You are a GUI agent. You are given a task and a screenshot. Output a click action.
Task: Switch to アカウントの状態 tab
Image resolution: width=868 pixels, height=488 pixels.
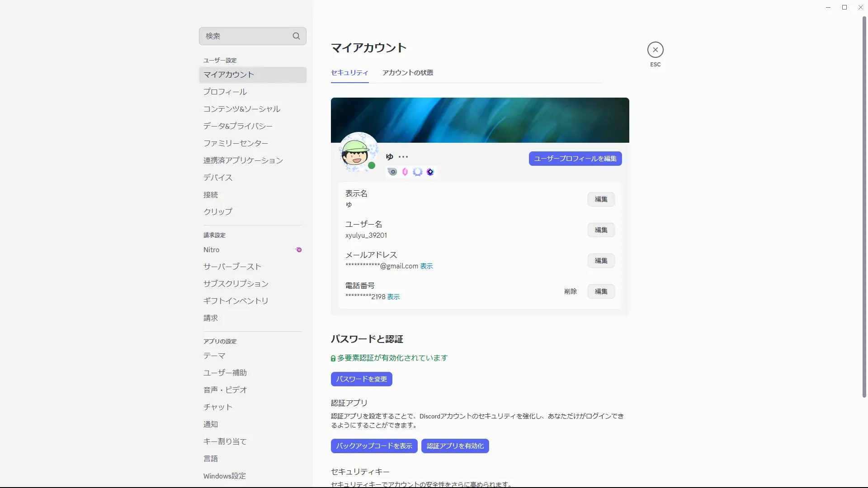407,73
